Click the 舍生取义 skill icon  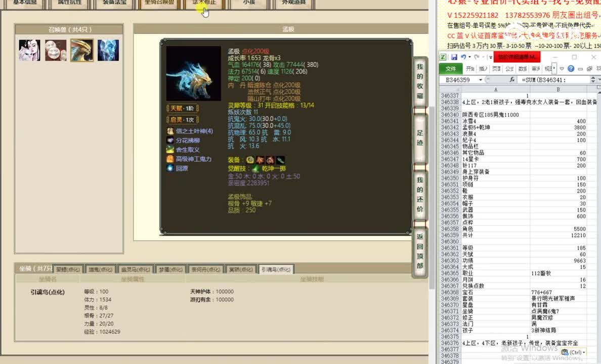point(171,150)
